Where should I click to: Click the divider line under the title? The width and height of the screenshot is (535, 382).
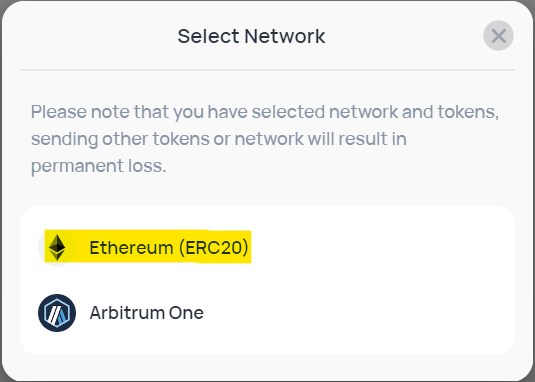(x=268, y=70)
